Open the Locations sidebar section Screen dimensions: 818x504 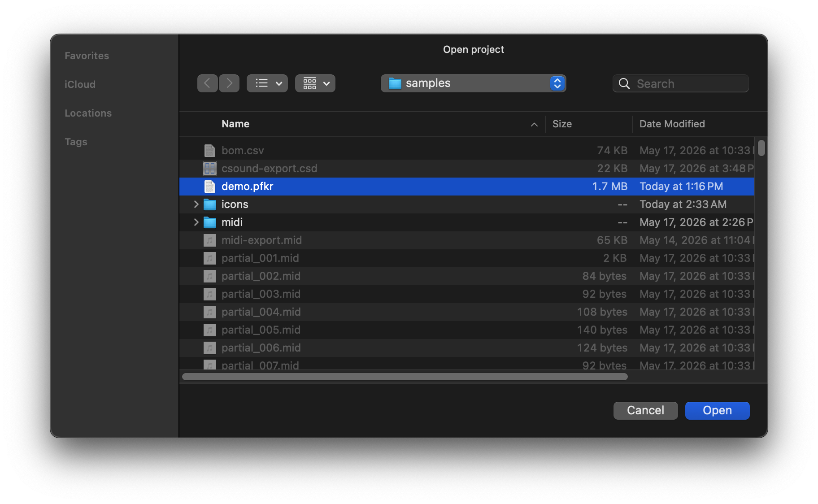(x=88, y=113)
